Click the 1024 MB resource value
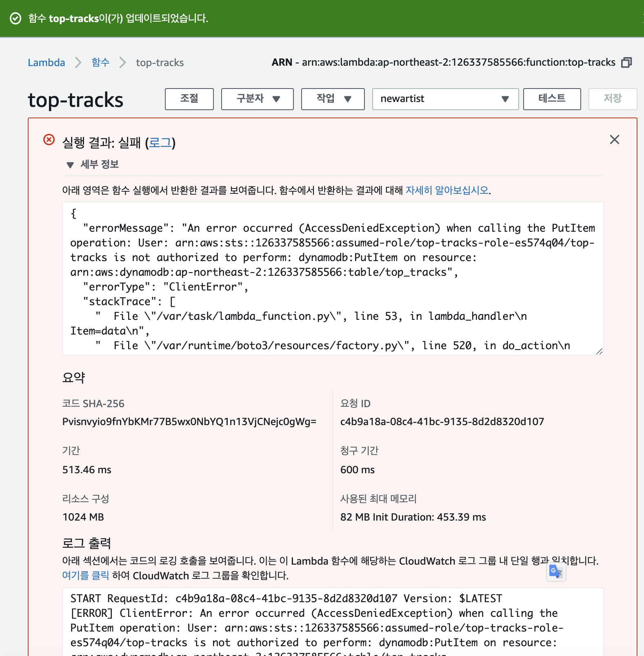Screen dimensions: 644x656 [x=83, y=517]
